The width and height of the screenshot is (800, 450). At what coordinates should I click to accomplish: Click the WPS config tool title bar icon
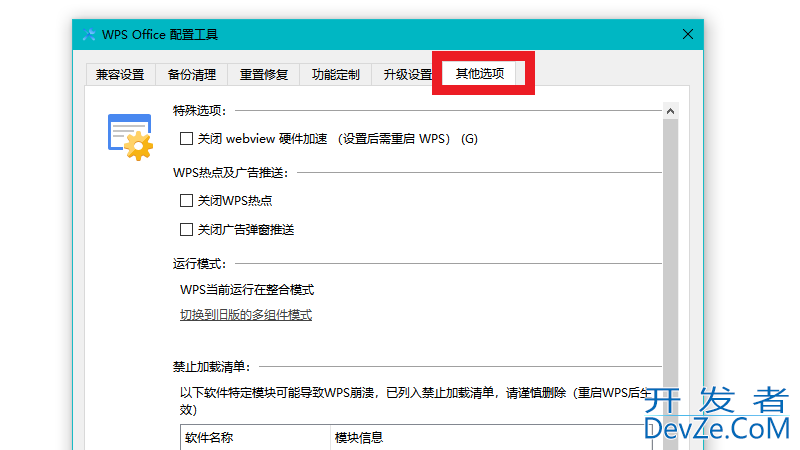pos(89,34)
